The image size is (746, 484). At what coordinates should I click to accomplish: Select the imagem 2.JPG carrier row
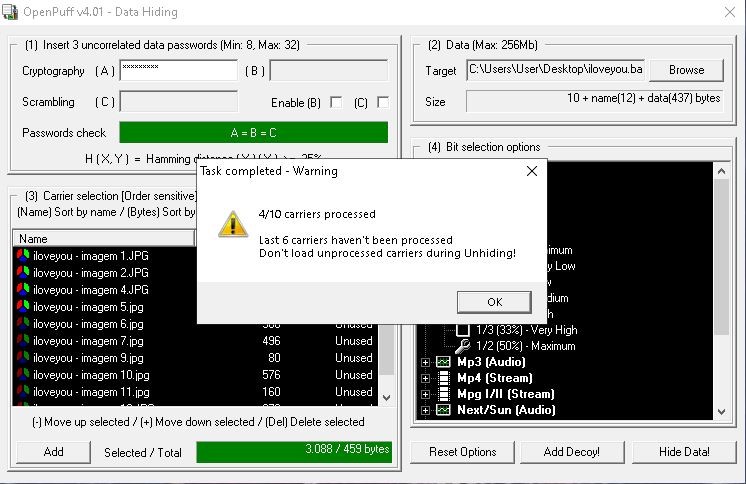click(90, 273)
